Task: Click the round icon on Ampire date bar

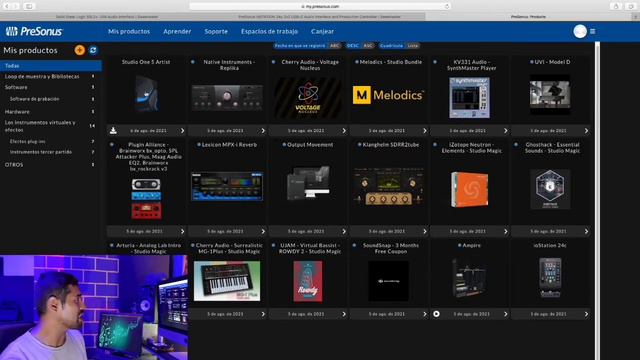Action: click(x=436, y=314)
